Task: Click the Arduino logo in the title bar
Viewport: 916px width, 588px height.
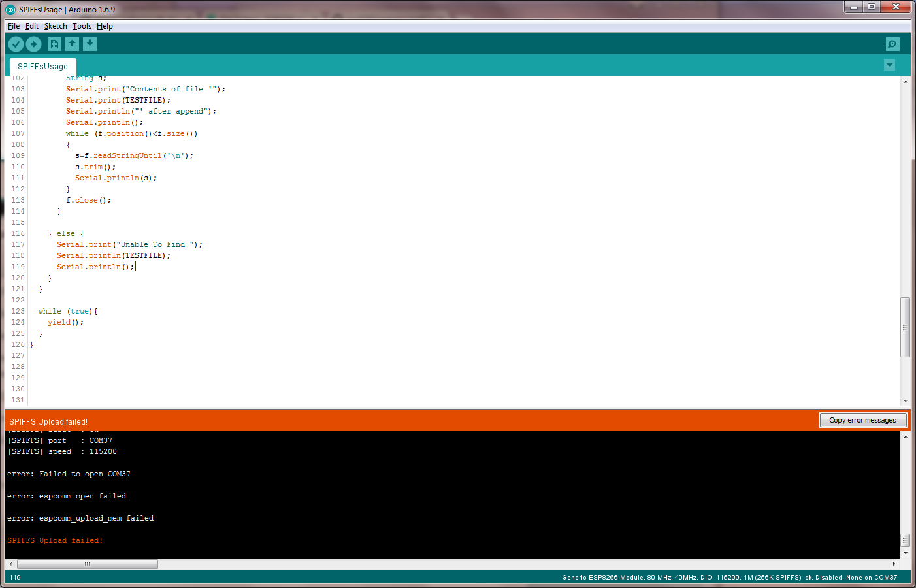Action: [10, 9]
